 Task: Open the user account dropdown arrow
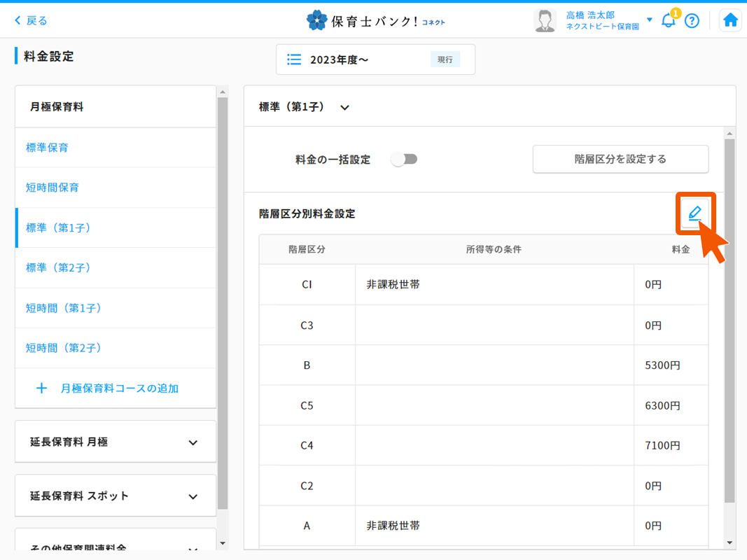tap(650, 20)
